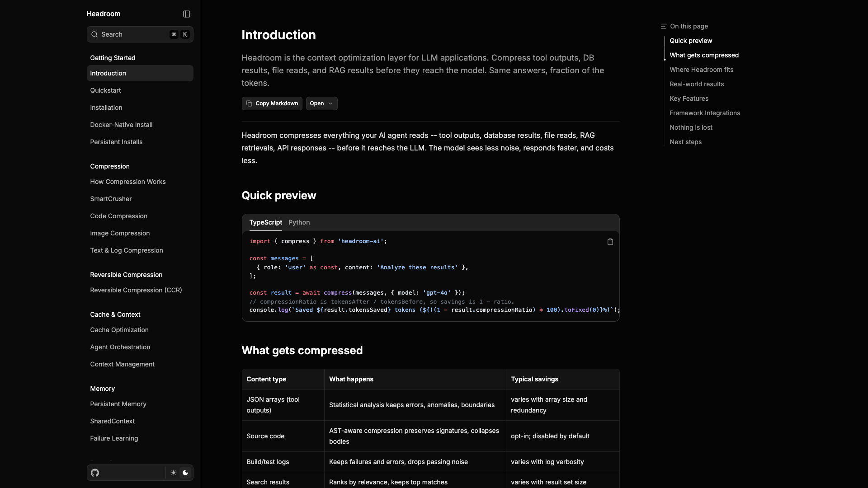This screenshot has height=488, width=868.
Task: Navigate to Image Compression
Action: [x=140, y=233]
